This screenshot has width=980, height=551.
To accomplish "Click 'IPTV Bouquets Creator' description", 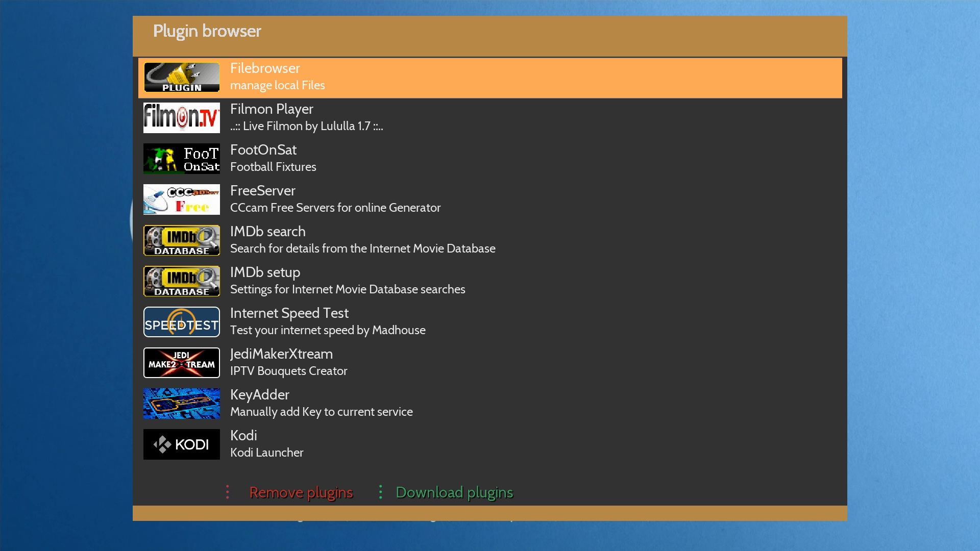I will point(288,371).
